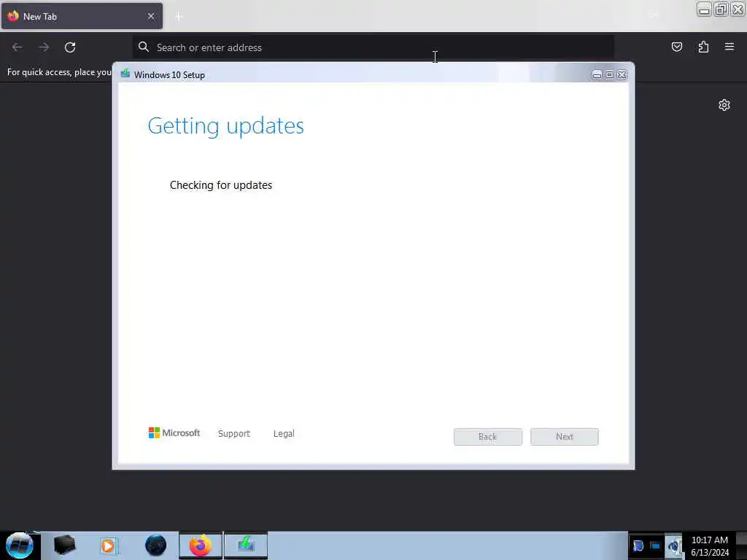
Task: Click the volume speaker tray icon
Action: 673,545
